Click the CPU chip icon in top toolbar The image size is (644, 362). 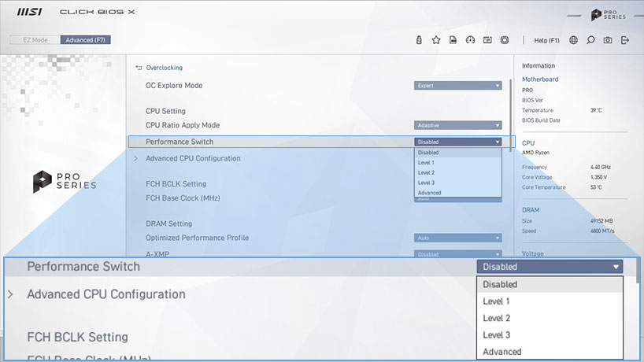click(505, 40)
